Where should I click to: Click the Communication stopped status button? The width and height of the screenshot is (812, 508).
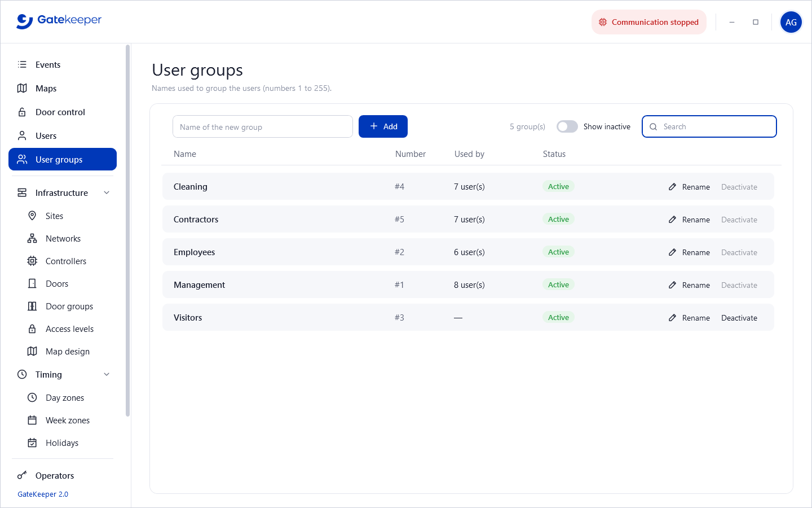(649, 22)
